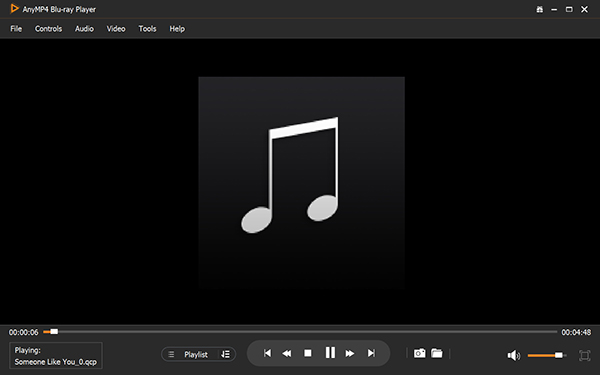Open the snapshot folder icon

coord(437,353)
